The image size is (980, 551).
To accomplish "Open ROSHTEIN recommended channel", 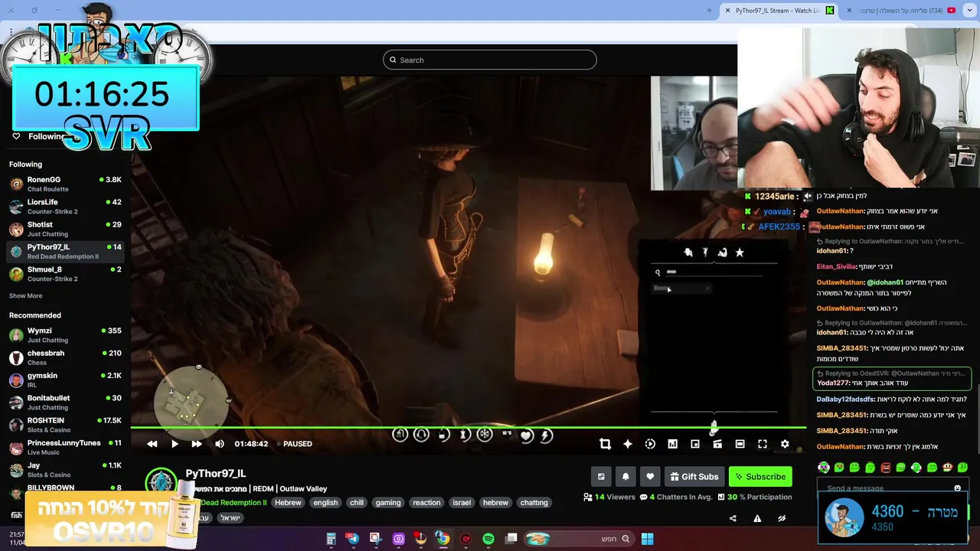I will point(65,425).
